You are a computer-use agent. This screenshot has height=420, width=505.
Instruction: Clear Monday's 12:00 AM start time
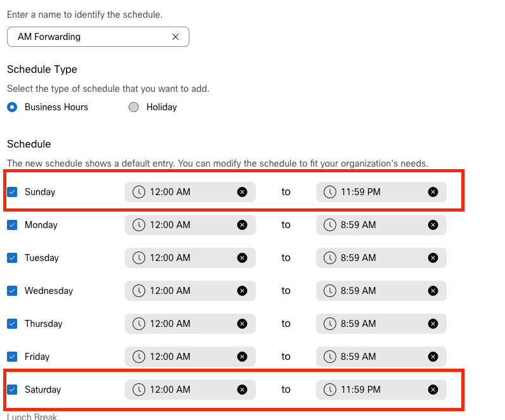click(242, 225)
